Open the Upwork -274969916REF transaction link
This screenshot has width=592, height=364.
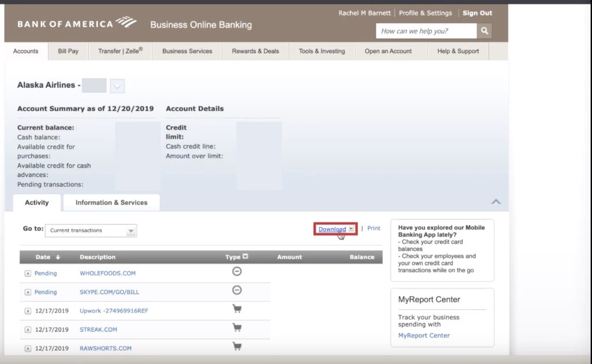[x=114, y=311]
